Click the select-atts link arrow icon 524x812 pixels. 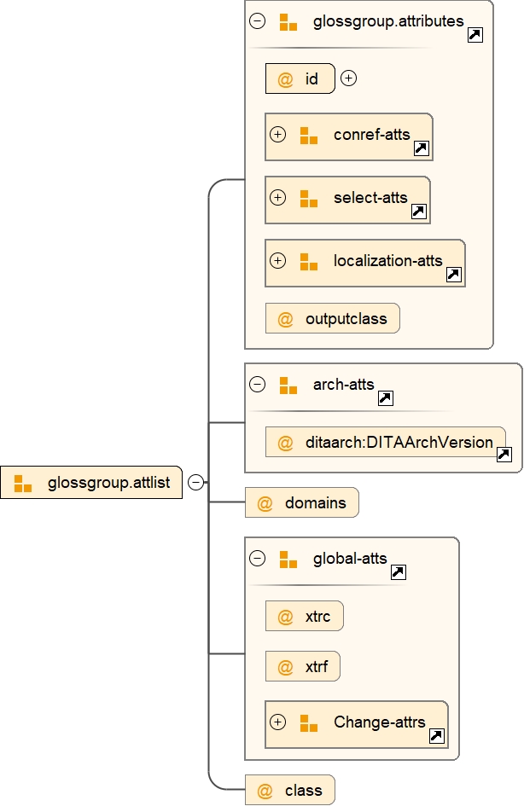click(418, 212)
